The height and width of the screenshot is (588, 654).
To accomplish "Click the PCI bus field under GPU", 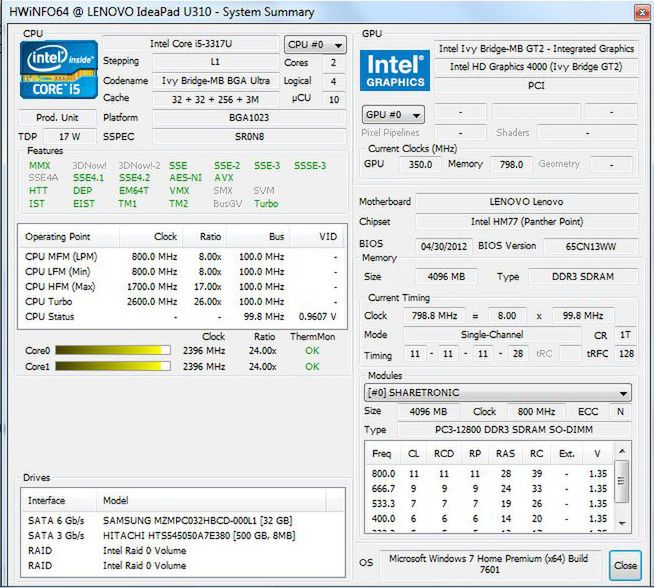I will [536, 85].
